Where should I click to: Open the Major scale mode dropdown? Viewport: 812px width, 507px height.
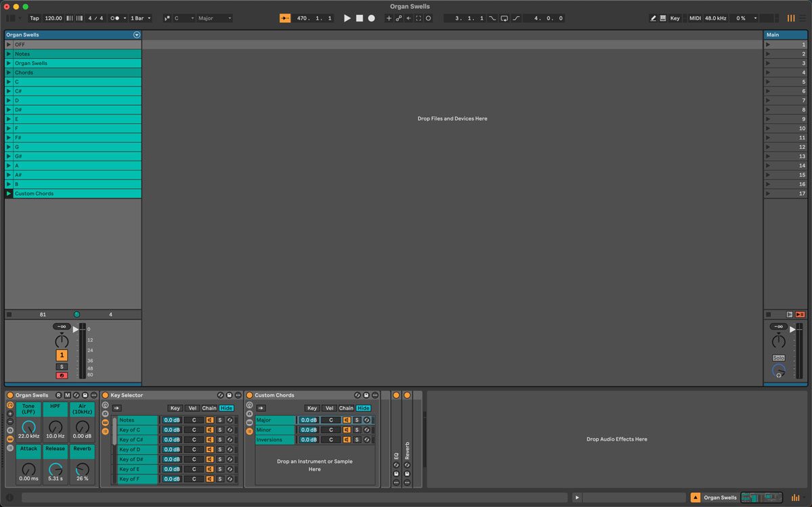[215, 18]
